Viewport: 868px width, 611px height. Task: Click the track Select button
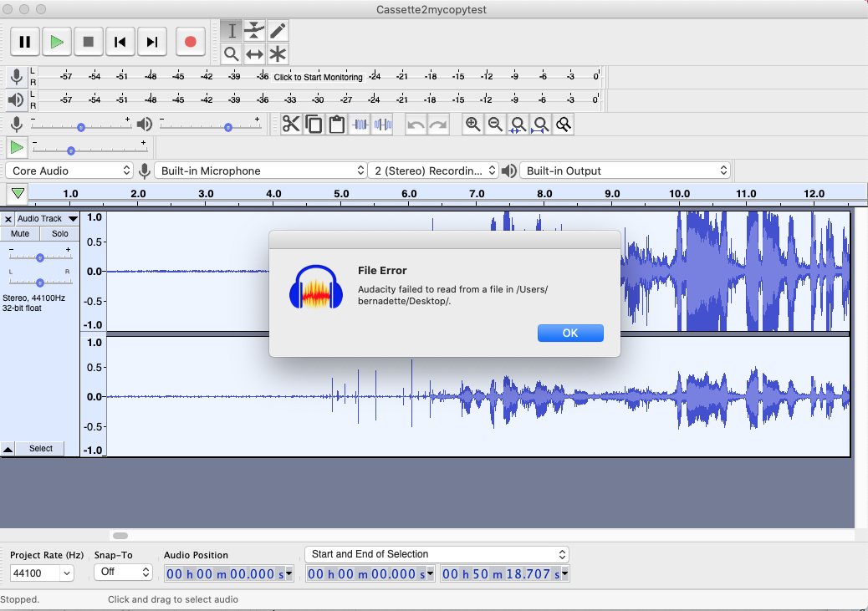coord(41,448)
